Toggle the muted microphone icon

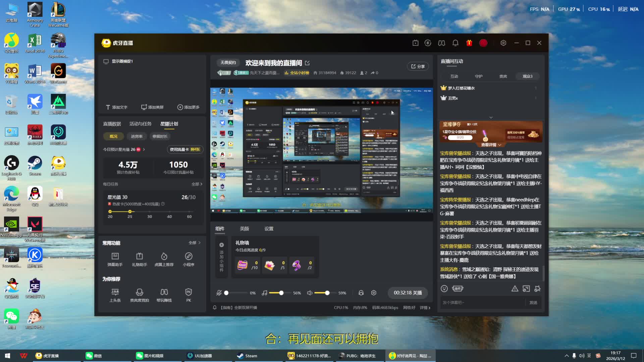pos(219,293)
